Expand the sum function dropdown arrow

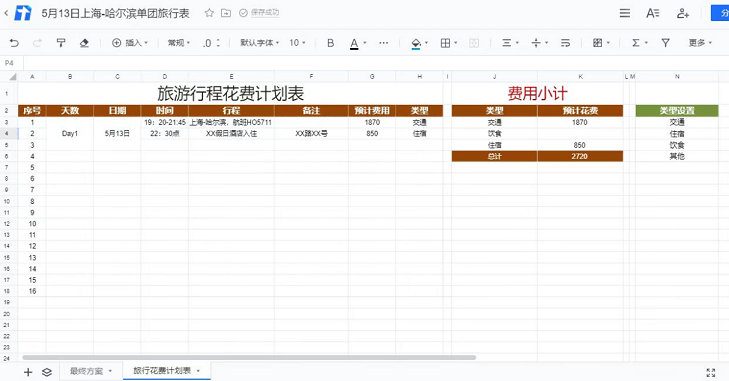pos(646,43)
